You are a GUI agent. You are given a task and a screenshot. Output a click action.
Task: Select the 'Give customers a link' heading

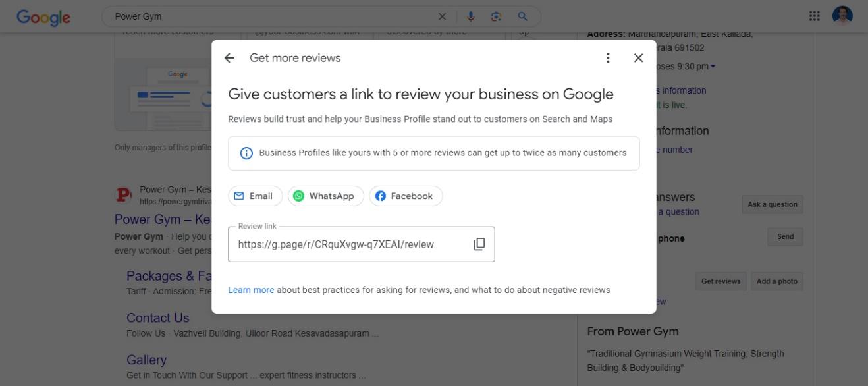click(421, 94)
